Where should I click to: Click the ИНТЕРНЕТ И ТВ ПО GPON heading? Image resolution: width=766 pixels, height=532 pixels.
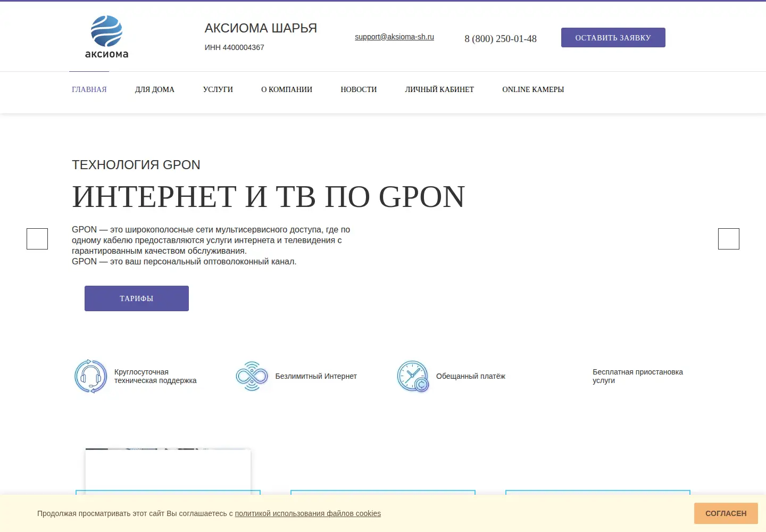(x=269, y=196)
